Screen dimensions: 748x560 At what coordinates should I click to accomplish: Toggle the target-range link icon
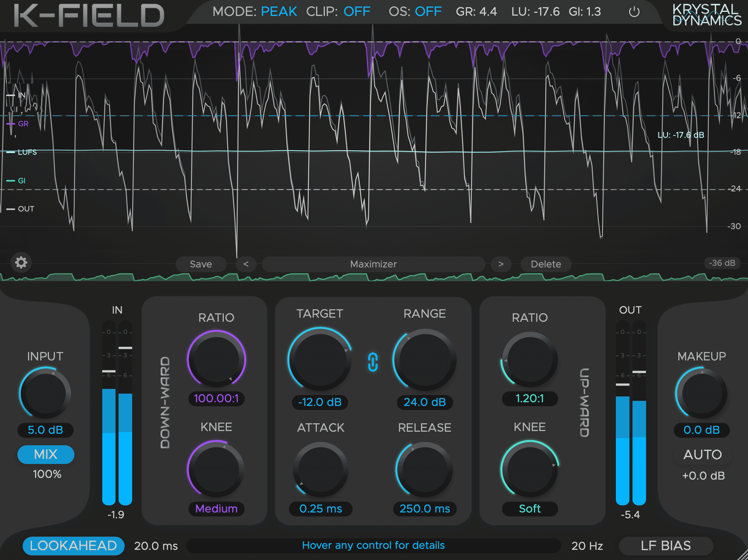pyautogui.click(x=373, y=362)
